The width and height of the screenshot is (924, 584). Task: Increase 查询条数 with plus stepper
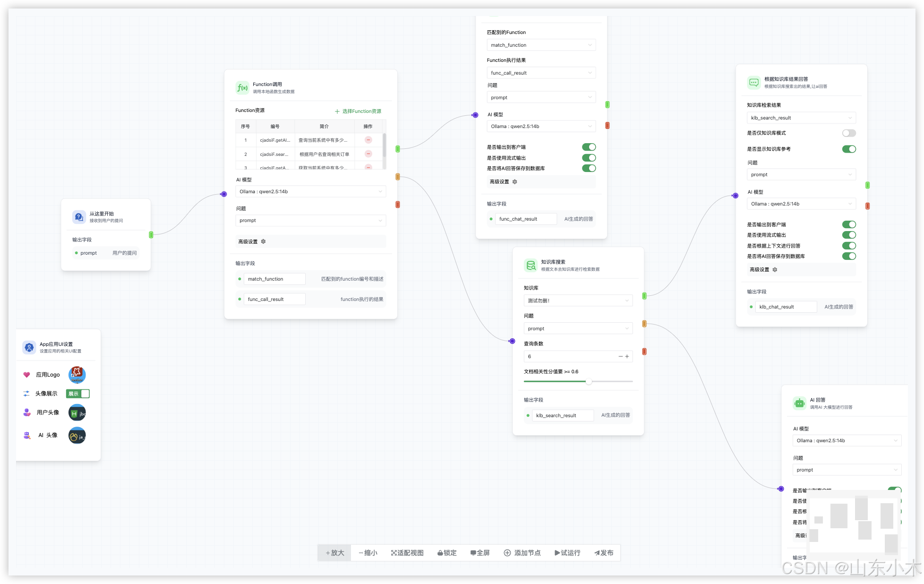[627, 357]
